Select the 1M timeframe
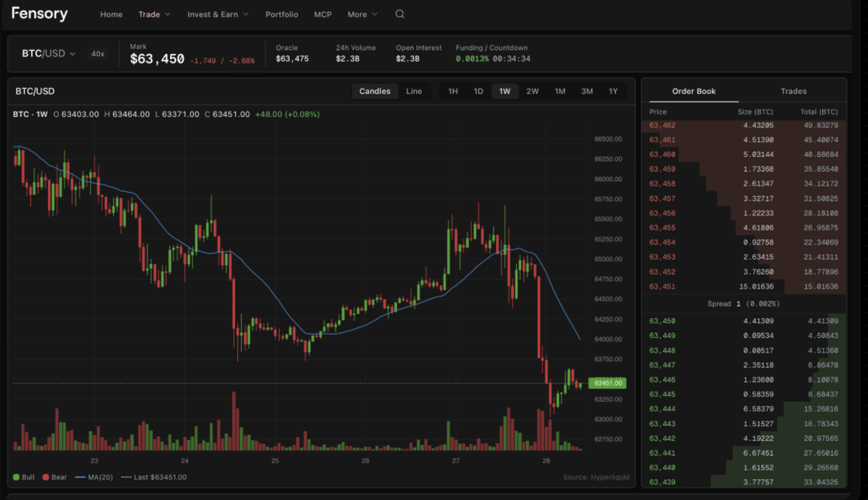The image size is (868, 500). 560,91
